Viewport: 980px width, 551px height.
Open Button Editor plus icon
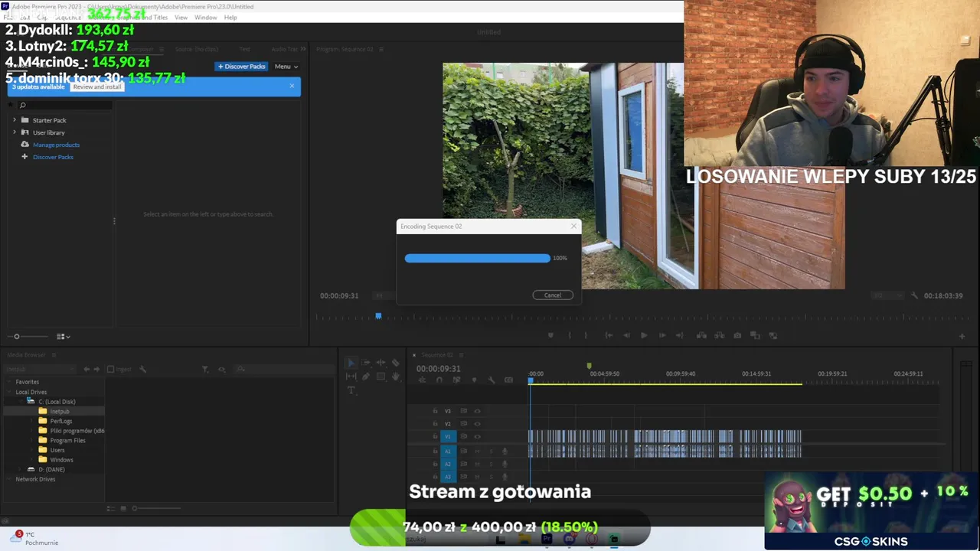tap(962, 336)
